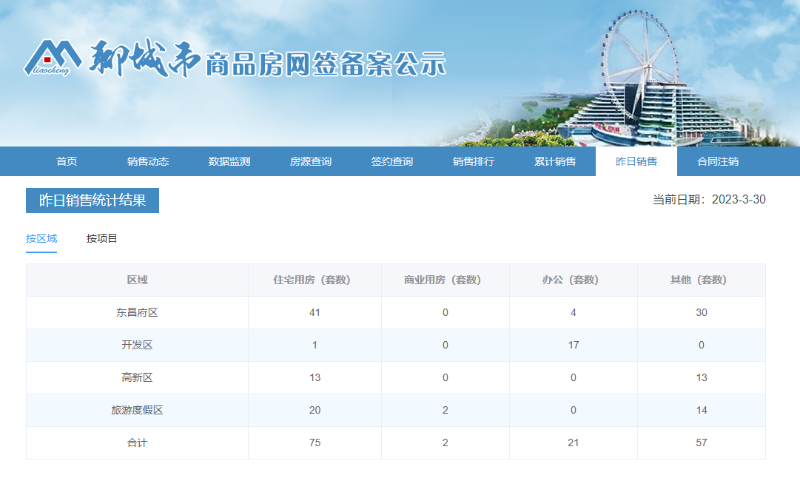Click the 住宅用房(套数) column header

click(x=314, y=280)
